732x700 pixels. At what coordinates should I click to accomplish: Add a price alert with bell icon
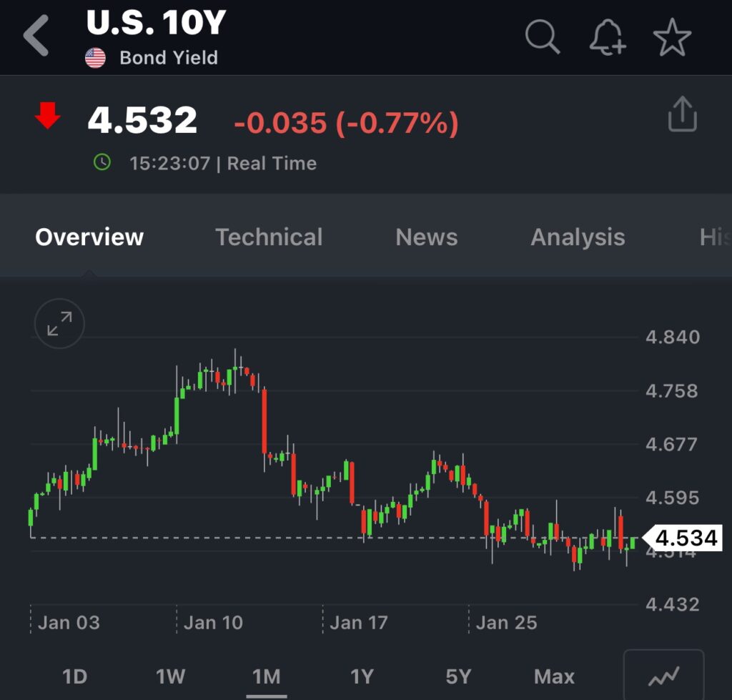(608, 36)
